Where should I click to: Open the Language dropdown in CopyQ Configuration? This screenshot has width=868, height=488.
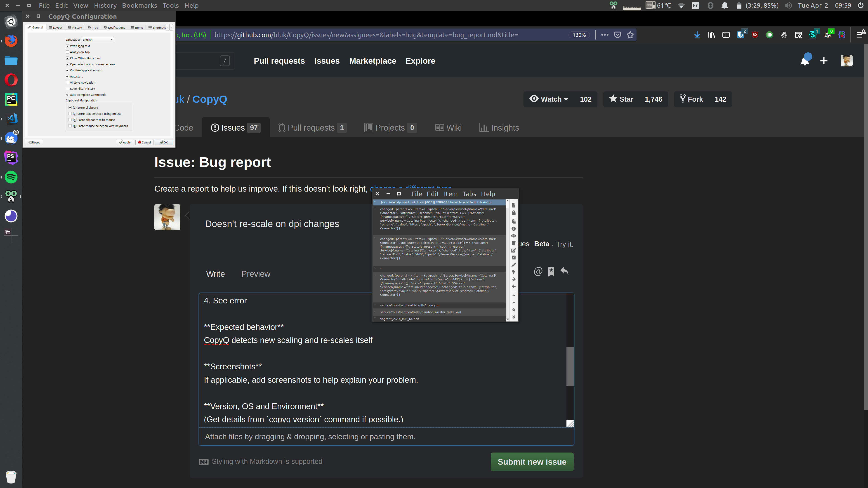[x=98, y=40]
